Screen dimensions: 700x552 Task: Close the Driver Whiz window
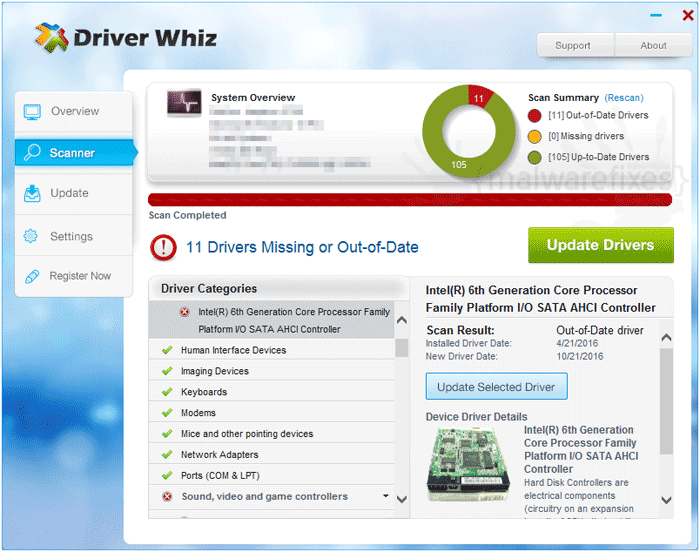[688, 15]
